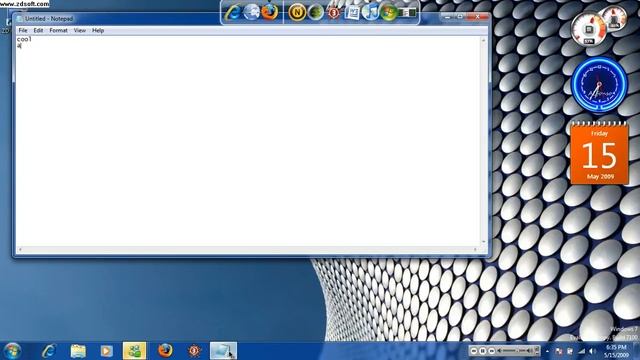
Task: Open the Edit menu
Action: pos(38,31)
